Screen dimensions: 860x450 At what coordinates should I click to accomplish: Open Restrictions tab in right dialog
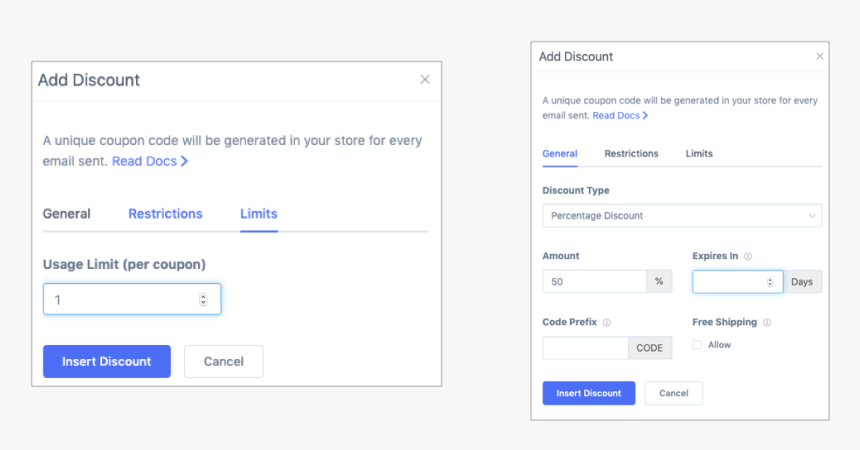(631, 154)
